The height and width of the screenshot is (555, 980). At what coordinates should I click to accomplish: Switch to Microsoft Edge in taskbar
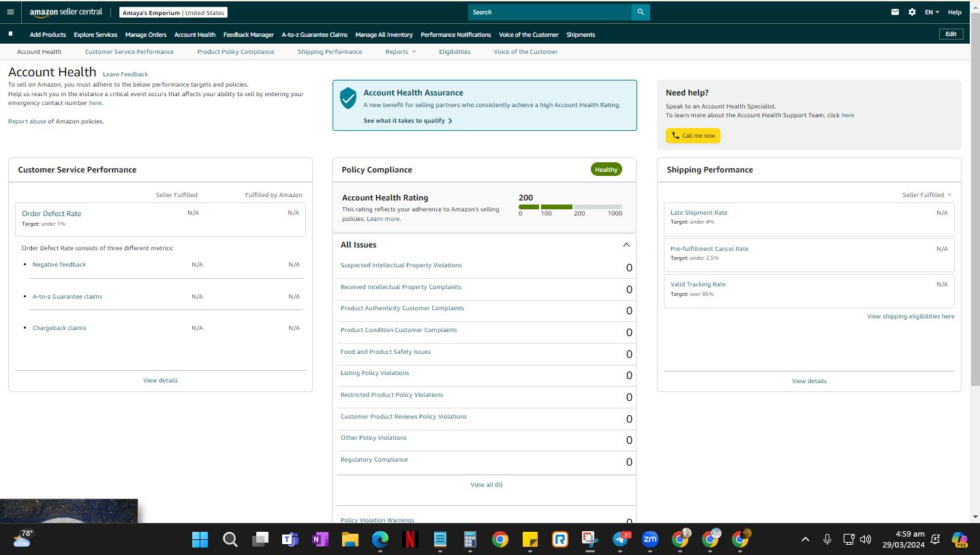tap(380, 539)
